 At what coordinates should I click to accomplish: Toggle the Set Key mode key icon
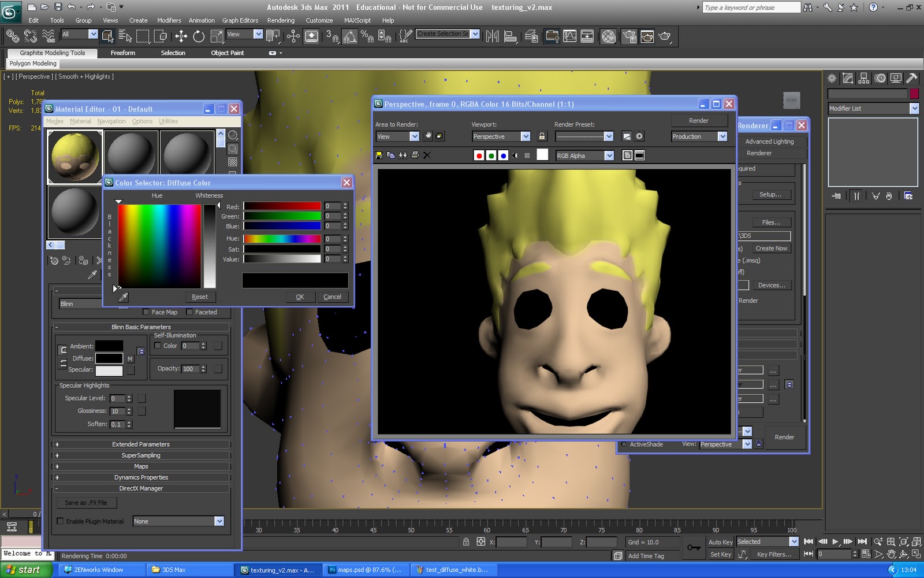click(694, 547)
